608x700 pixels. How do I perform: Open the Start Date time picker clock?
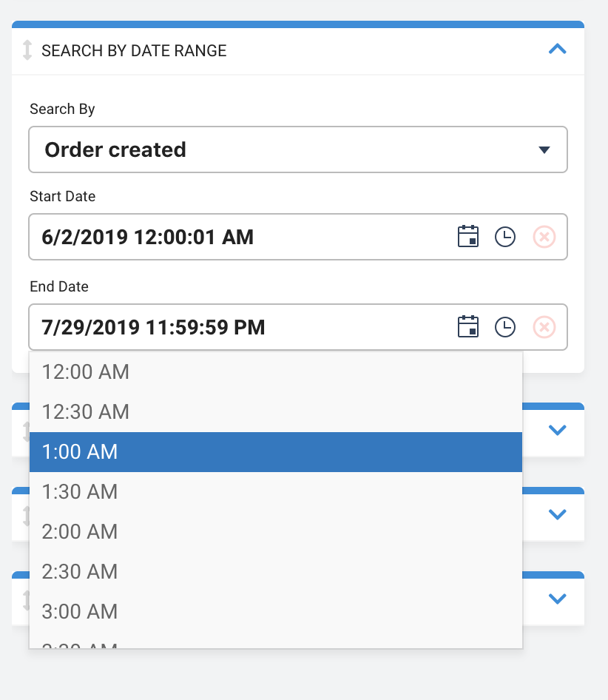505,237
